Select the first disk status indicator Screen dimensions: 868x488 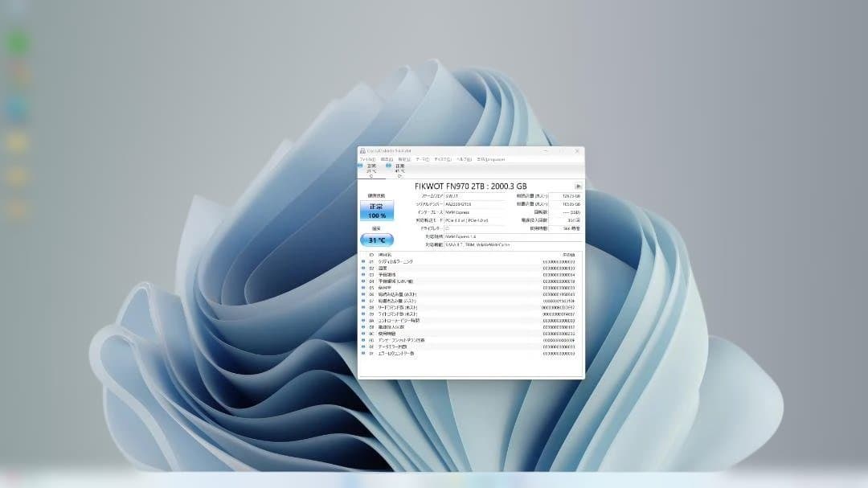click(371, 169)
